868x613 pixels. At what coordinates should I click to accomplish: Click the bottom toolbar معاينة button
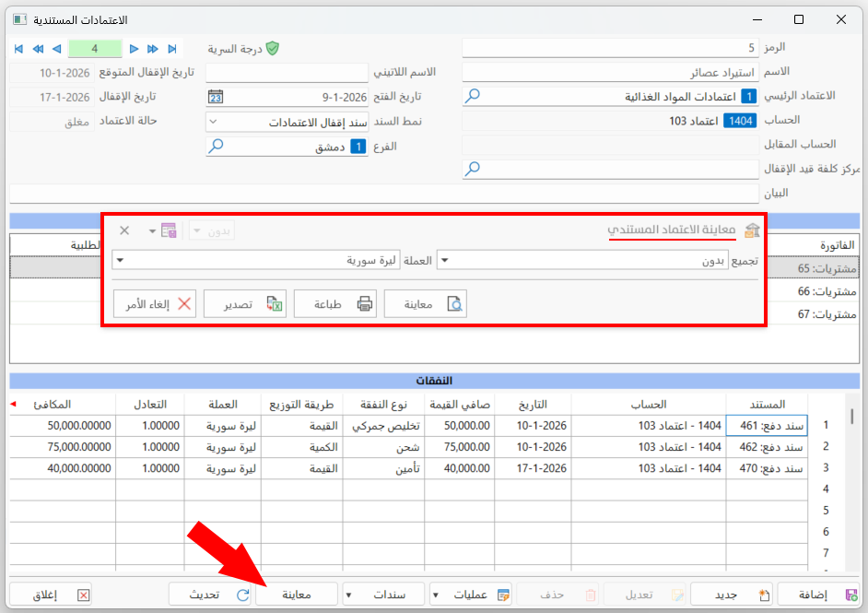tap(297, 595)
